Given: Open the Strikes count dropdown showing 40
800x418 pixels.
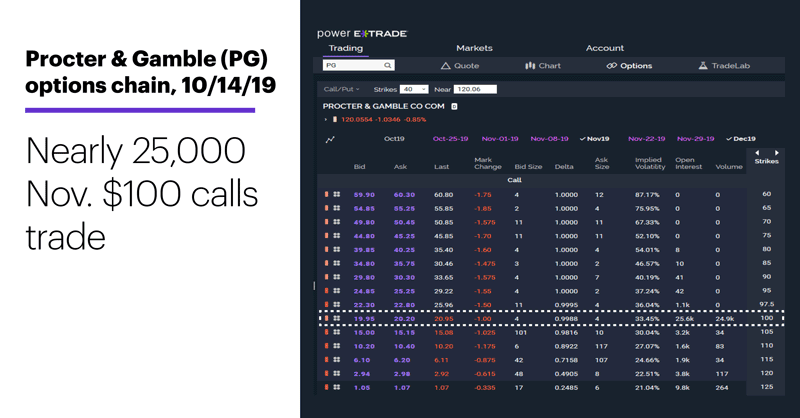Looking at the screenshot, I should (x=414, y=89).
